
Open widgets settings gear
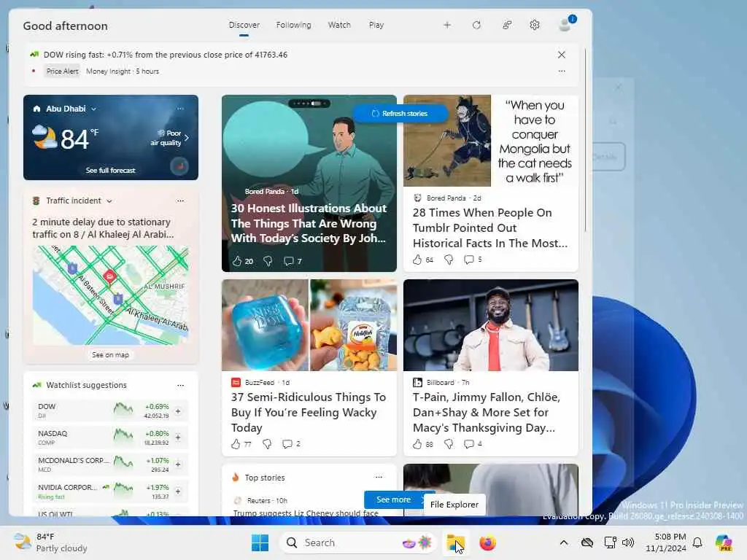pyautogui.click(x=535, y=25)
